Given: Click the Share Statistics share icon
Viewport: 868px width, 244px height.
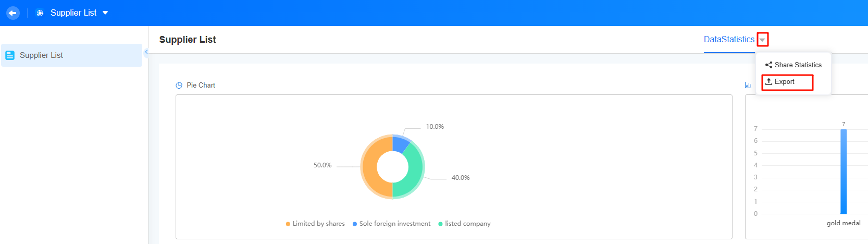Looking at the screenshot, I should tap(768, 65).
